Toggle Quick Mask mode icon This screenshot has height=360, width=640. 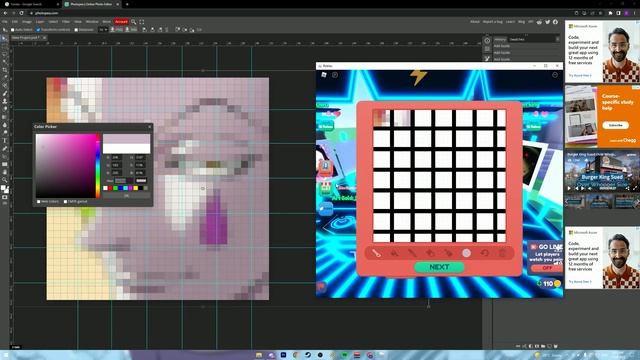pyautogui.click(x=4, y=198)
